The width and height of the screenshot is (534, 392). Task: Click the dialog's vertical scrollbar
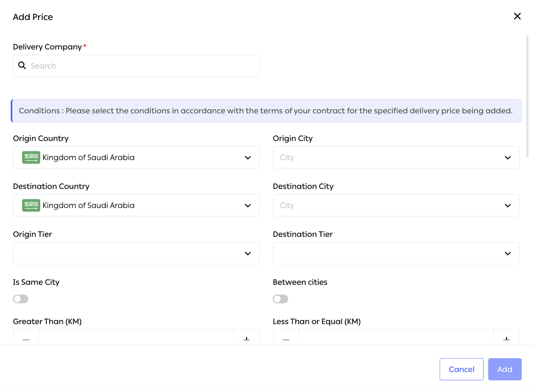coord(527,96)
